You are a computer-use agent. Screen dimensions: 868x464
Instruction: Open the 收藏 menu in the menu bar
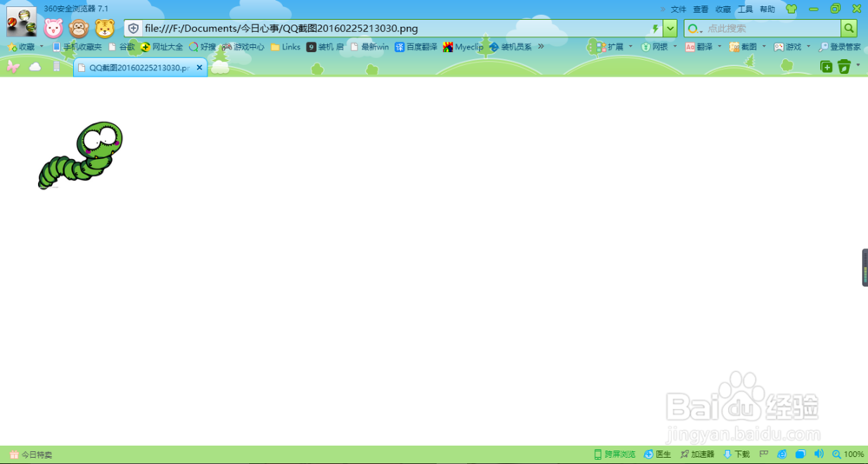tap(723, 10)
